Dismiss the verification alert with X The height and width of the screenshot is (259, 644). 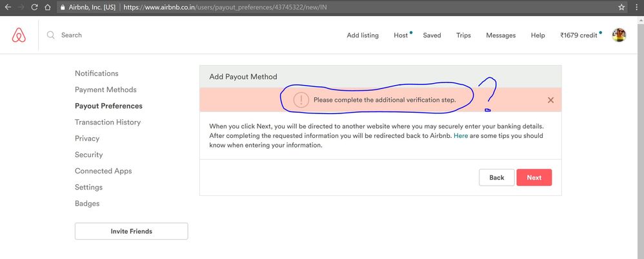tap(550, 100)
